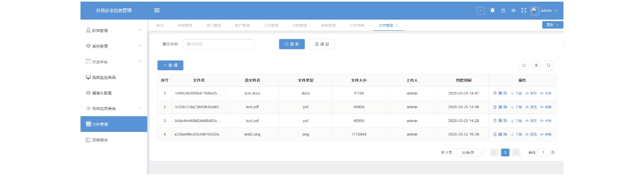Enter fullscreen with the expand icon

(524, 11)
